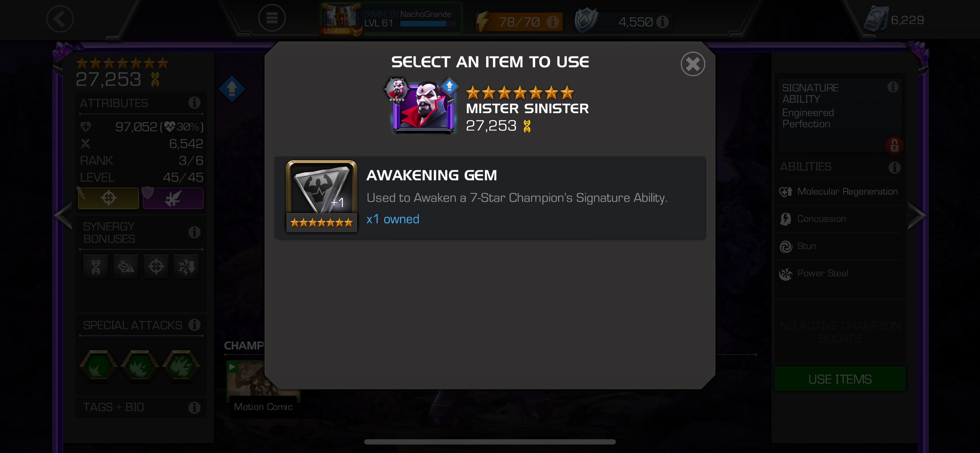The height and width of the screenshot is (453, 980).
Task: Open info for 4,550 shield currency
Action: 663,22
